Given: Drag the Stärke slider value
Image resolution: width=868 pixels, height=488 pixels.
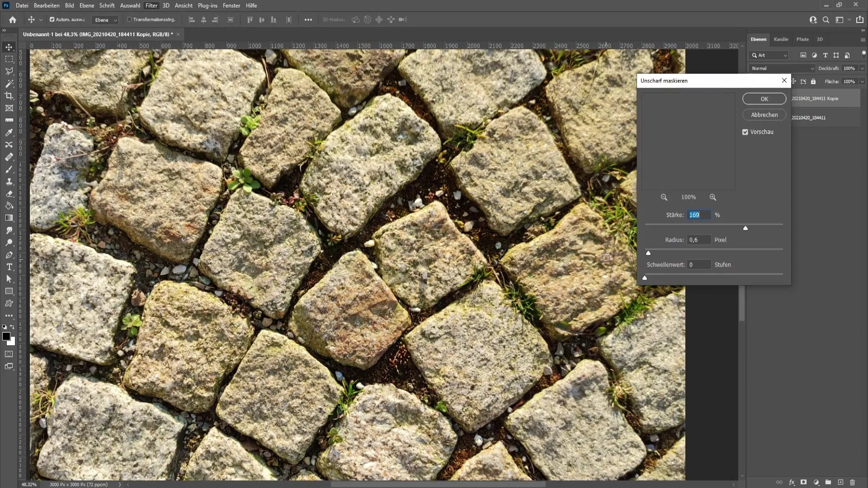Looking at the screenshot, I should pyautogui.click(x=745, y=228).
